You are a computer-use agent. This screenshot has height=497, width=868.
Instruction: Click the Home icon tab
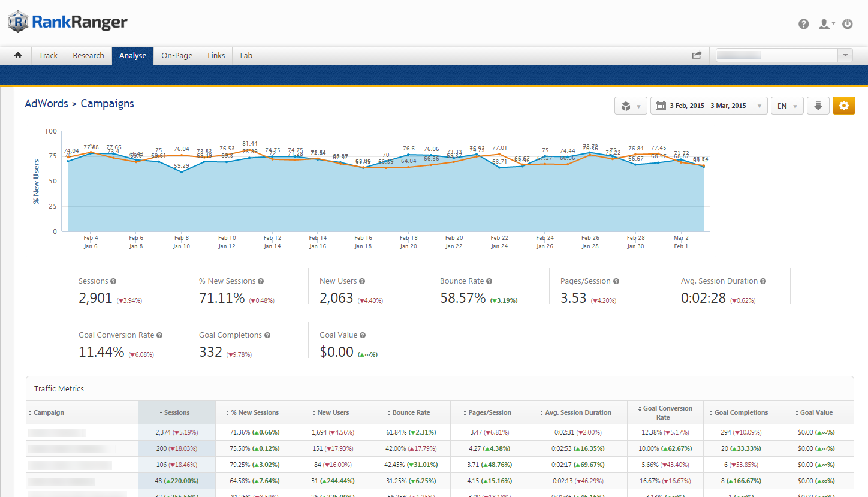(18, 55)
